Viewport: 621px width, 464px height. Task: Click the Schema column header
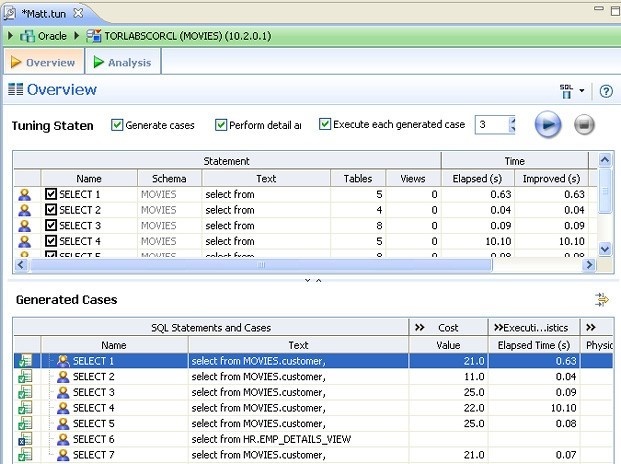[169, 179]
